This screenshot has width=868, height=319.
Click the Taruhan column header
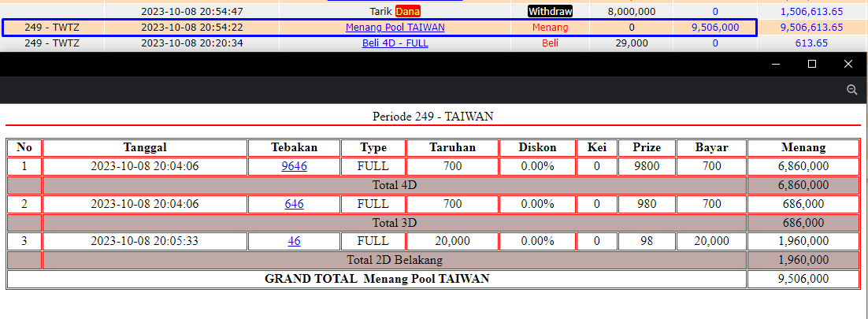pyautogui.click(x=452, y=147)
